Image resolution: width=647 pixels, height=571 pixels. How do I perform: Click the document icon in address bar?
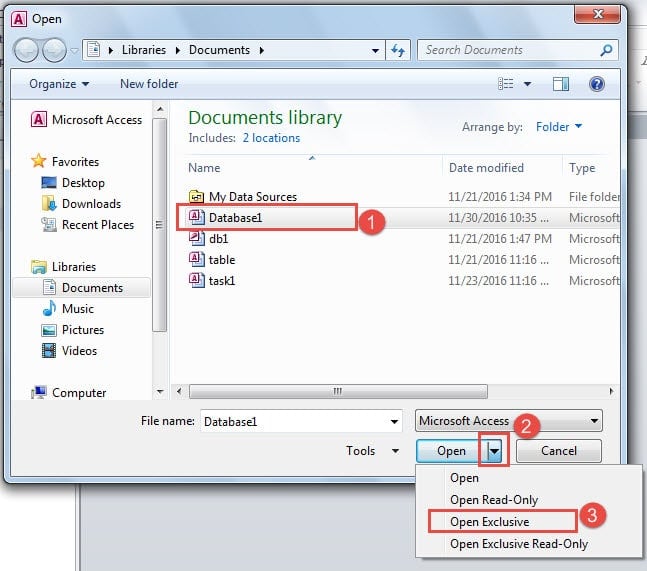pyautogui.click(x=94, y=50)
